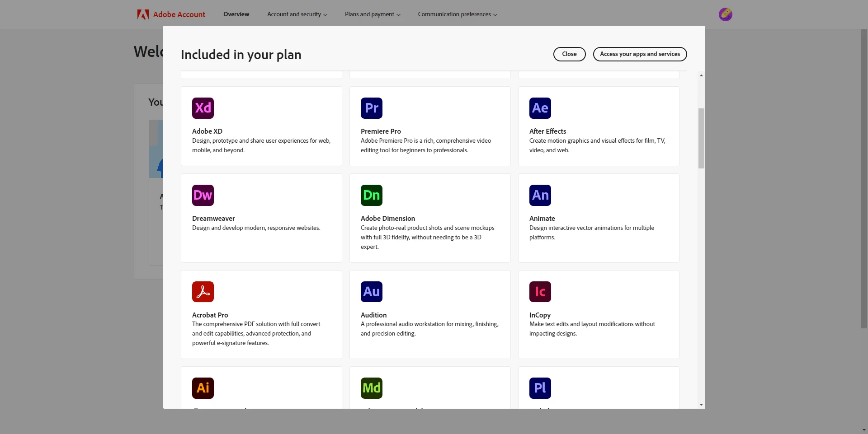Click the Prelude Pl icon
The height and width of the screenshot is (434, 868).
[x=540, y=388]
